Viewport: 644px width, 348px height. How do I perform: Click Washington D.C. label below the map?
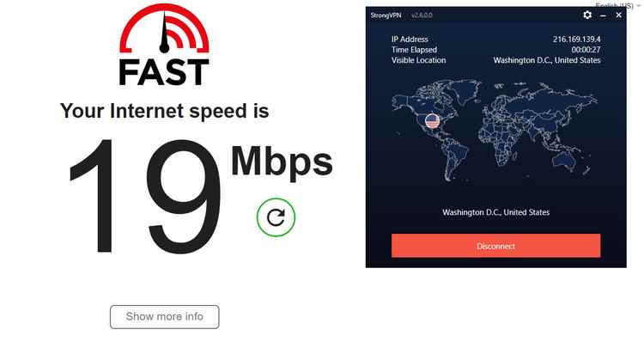[495, 212]
